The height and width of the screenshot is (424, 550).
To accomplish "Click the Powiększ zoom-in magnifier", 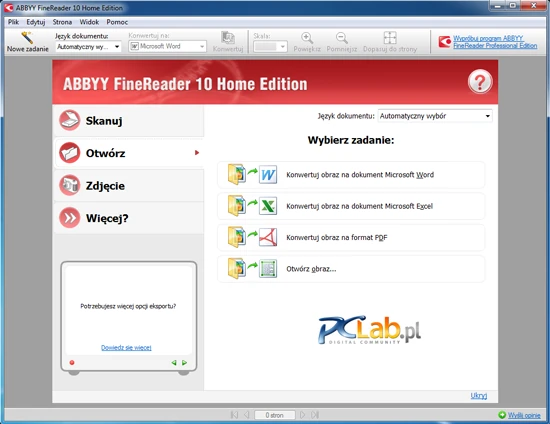I will pyautogui.click(x=307, y=38).
